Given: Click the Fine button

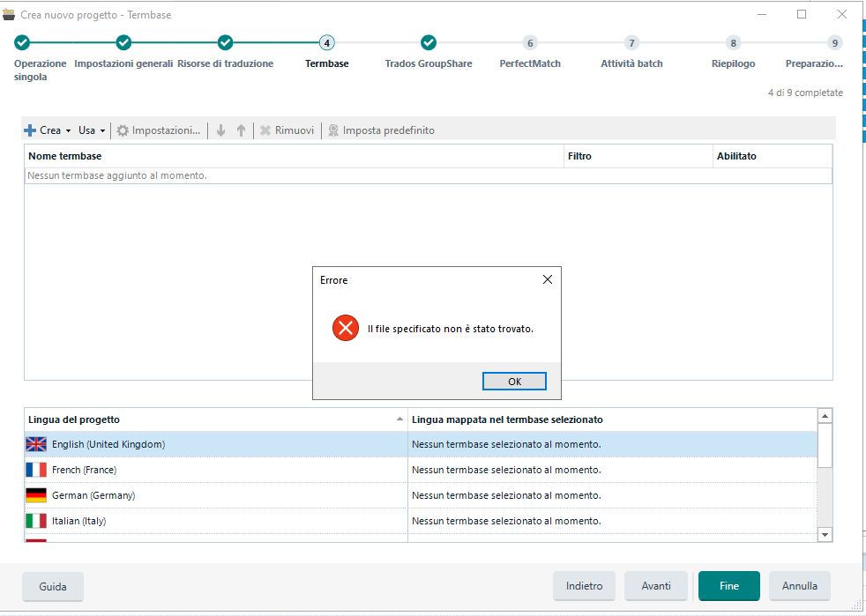Looking at the screenshot, I should [x=729, y=586].
